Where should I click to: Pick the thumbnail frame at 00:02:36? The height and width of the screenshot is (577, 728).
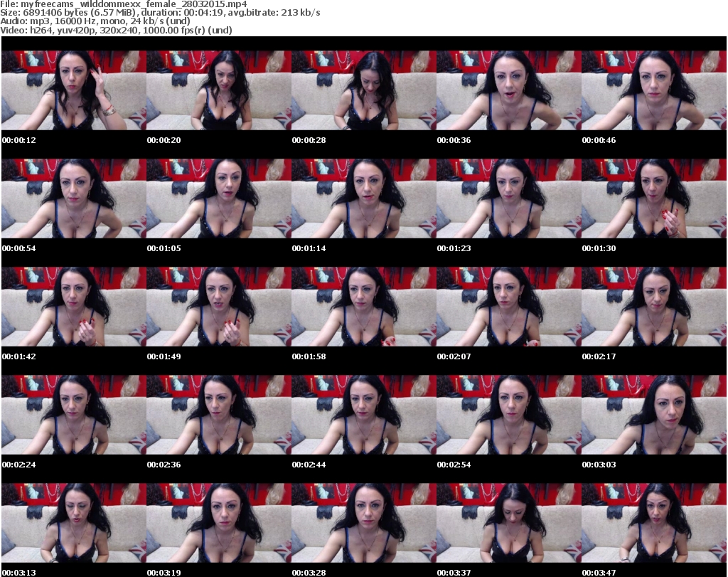pos(219,415)
